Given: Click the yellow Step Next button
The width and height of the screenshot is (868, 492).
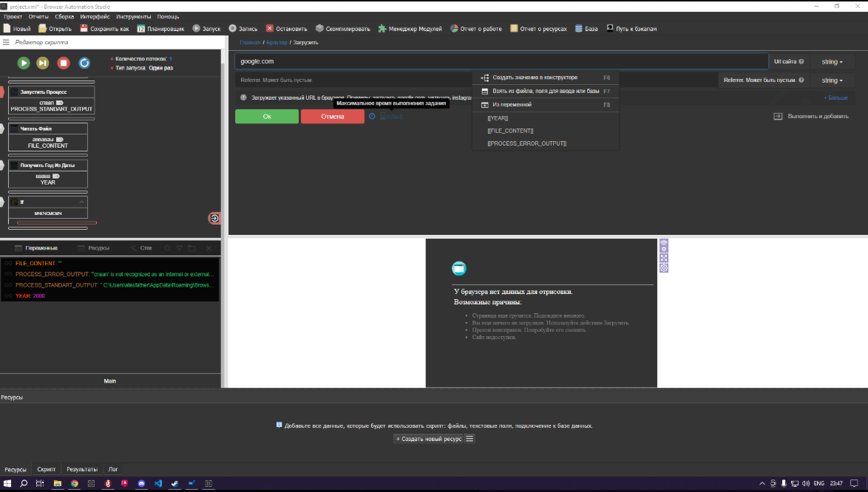Looking at the screenshot, I should coord(43,63).
